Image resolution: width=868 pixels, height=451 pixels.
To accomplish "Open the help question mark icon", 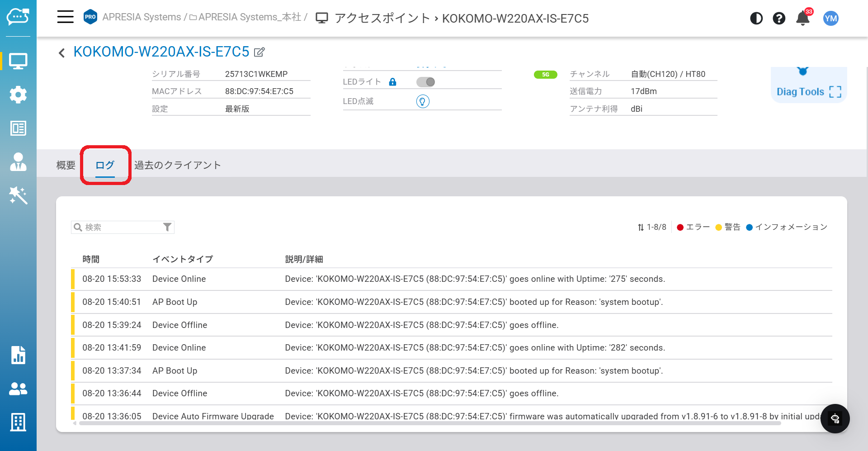I will pyautogui.click(x=778, y=19).
